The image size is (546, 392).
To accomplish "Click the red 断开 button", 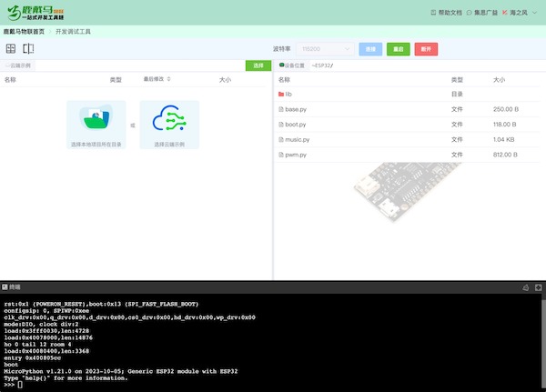I will 425,48.
